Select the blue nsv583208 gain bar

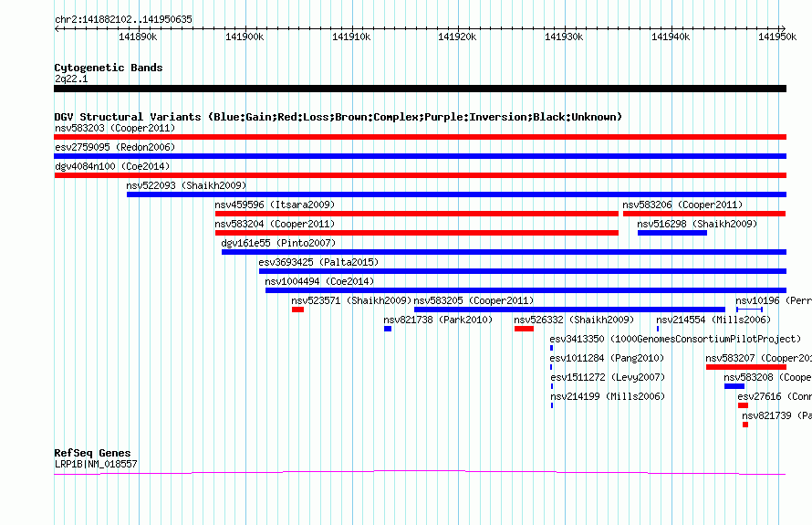point(734,386)
